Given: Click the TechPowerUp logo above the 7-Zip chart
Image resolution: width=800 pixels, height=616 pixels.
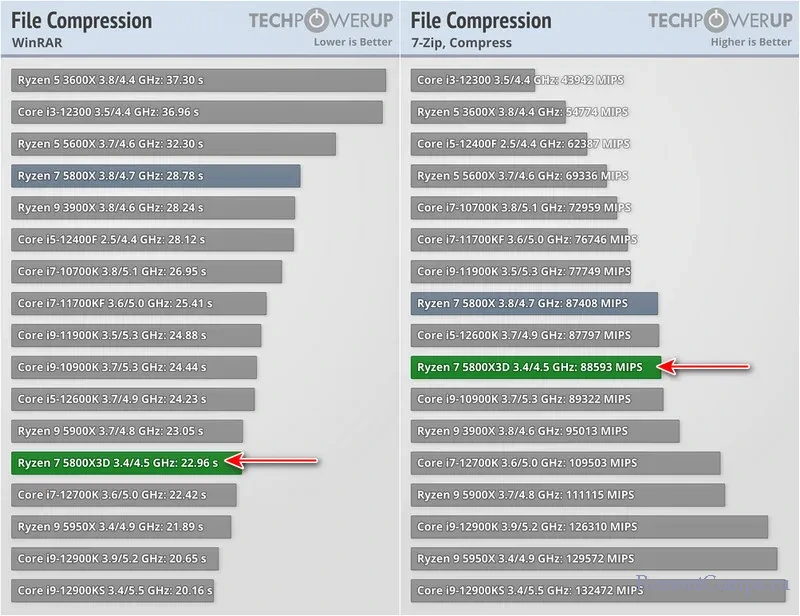Looking at the screenshot, I should tap(720, 21).
